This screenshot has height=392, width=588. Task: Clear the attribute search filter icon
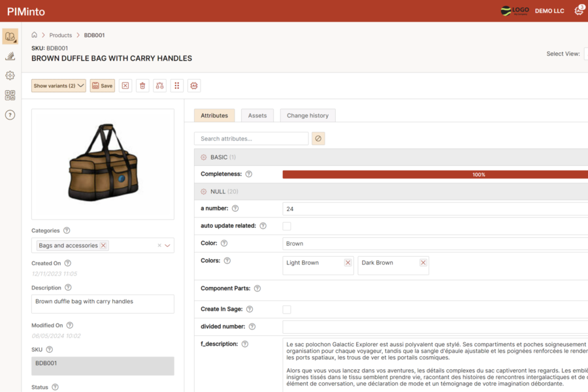pyautogui.click(x=318, y=139)
